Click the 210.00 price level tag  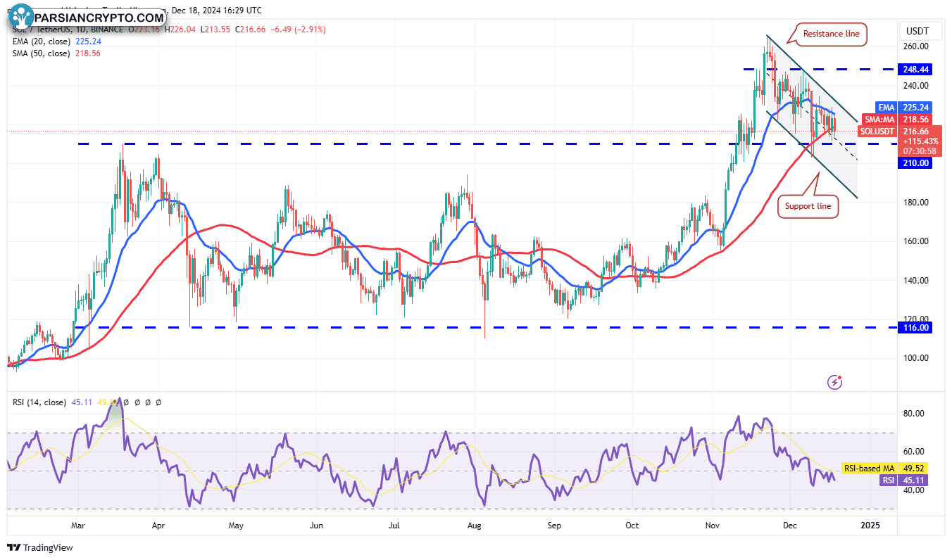(x=915, y=163)
